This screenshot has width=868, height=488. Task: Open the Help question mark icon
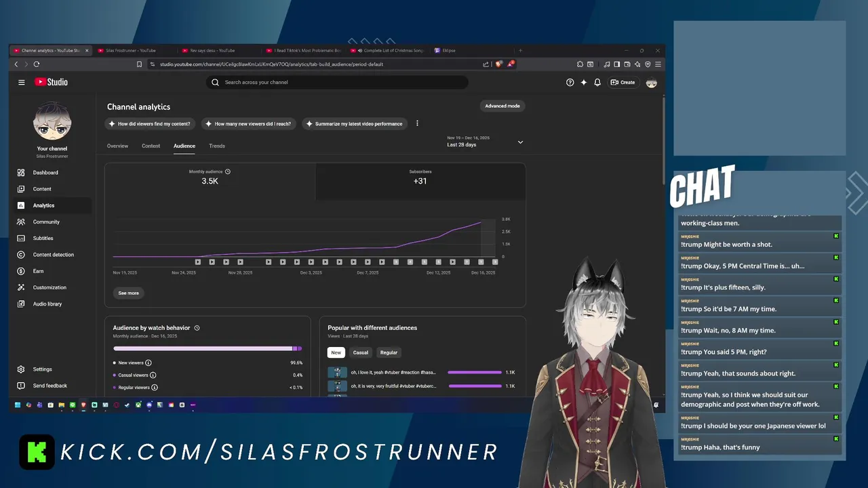(x=570, y=82)
